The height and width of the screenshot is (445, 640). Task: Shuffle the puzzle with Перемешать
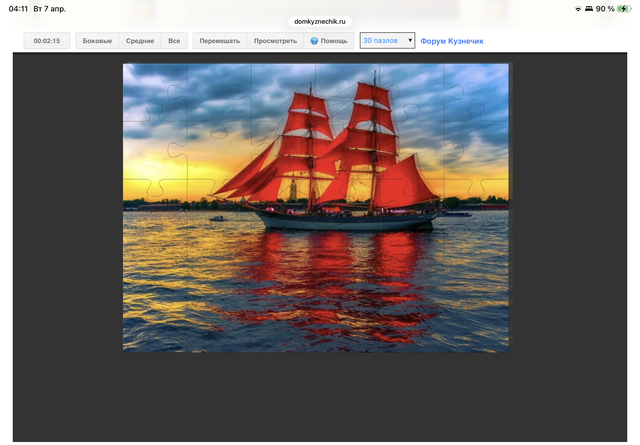(x=219, y=41)
